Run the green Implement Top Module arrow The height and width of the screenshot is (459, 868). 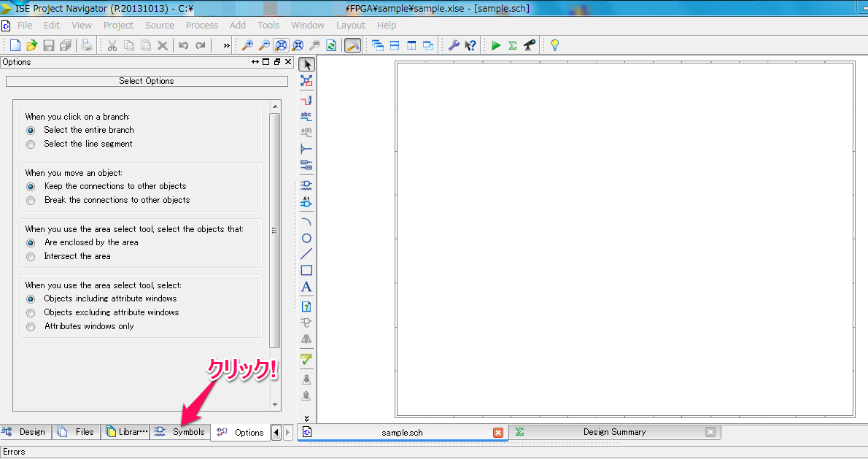tap(496, 45)
